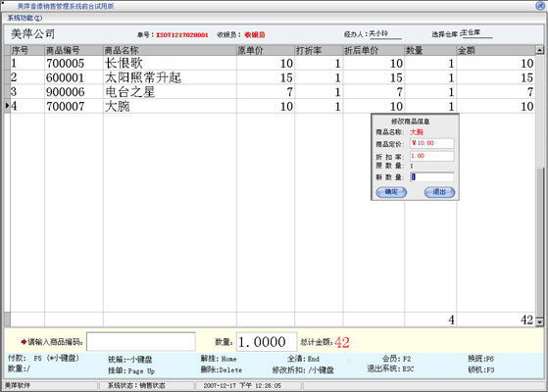Image resolution: width=548 pixels, height=392 pixels.
Task: Click the 确定 button in dialog
Action: pos(391,192)
